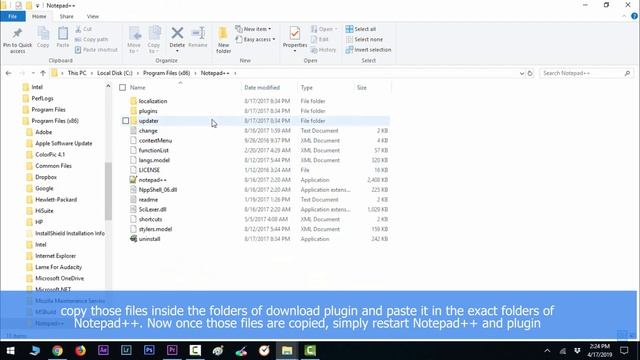Click Program Files (x86) breadcrumb
This screenshot has width=640, height=360.
pyautogui.click(x=167, y=73)
